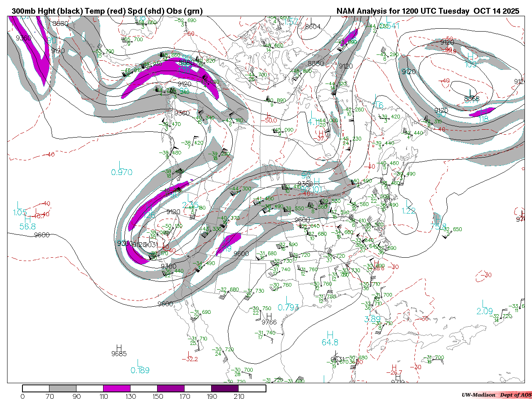Click the H symbol above 9766 height label

269,316
